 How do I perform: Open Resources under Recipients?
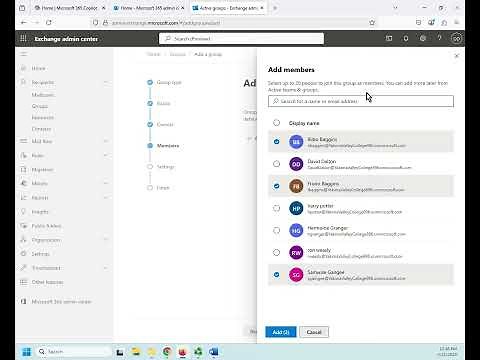[43, 117]
